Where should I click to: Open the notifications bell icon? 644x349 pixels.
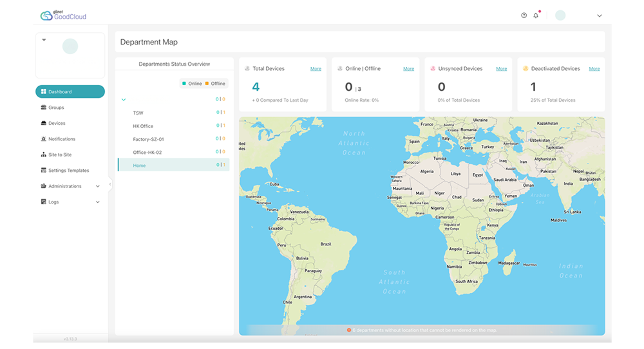pos(536,15)
